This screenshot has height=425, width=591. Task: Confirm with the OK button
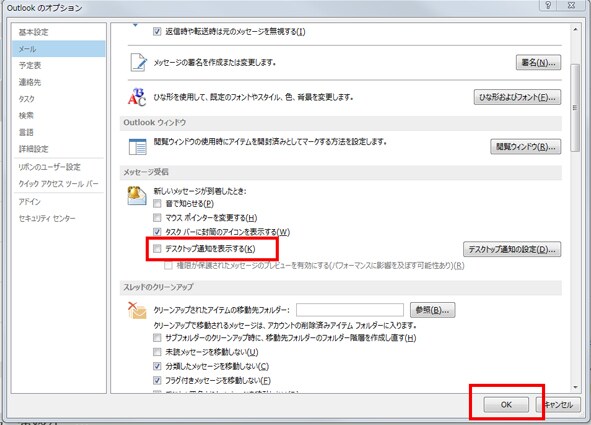[x=506, y=405]
